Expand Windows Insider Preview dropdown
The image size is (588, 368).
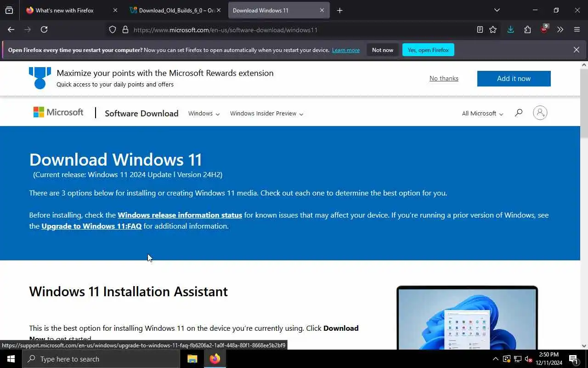point(266,114)
